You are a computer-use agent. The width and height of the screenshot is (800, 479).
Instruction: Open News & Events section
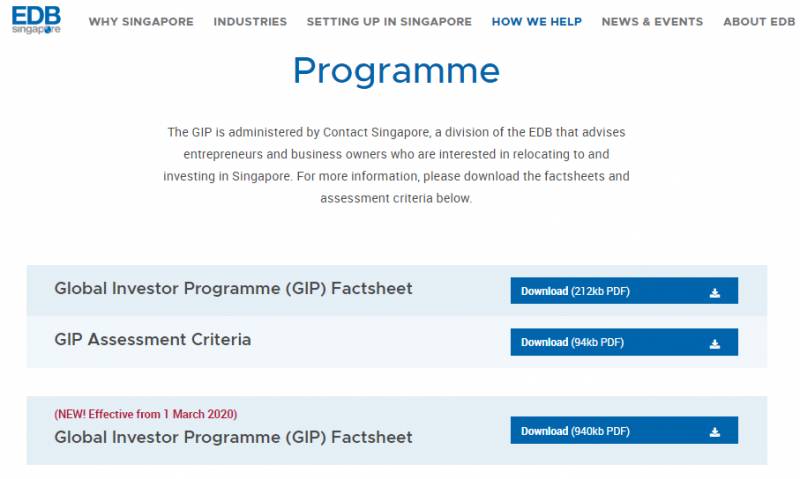point(652,22)
